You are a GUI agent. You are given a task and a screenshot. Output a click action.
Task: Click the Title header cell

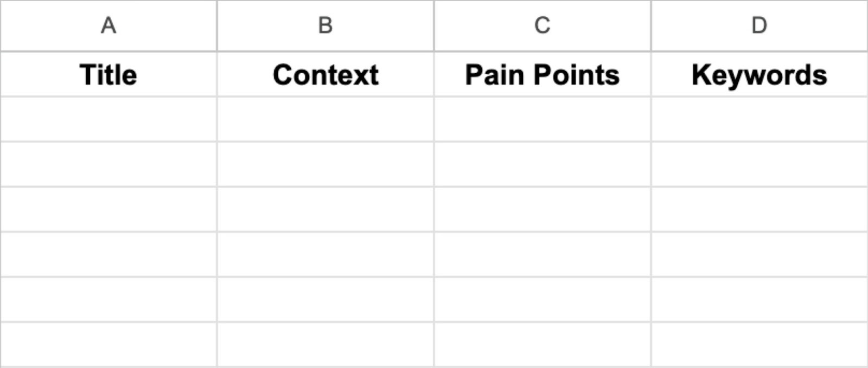click(108, 74)
